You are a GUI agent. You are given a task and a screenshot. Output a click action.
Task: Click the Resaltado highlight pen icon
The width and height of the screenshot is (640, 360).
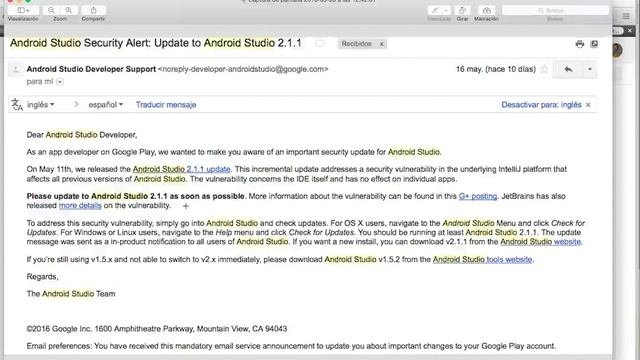point(435,10)
